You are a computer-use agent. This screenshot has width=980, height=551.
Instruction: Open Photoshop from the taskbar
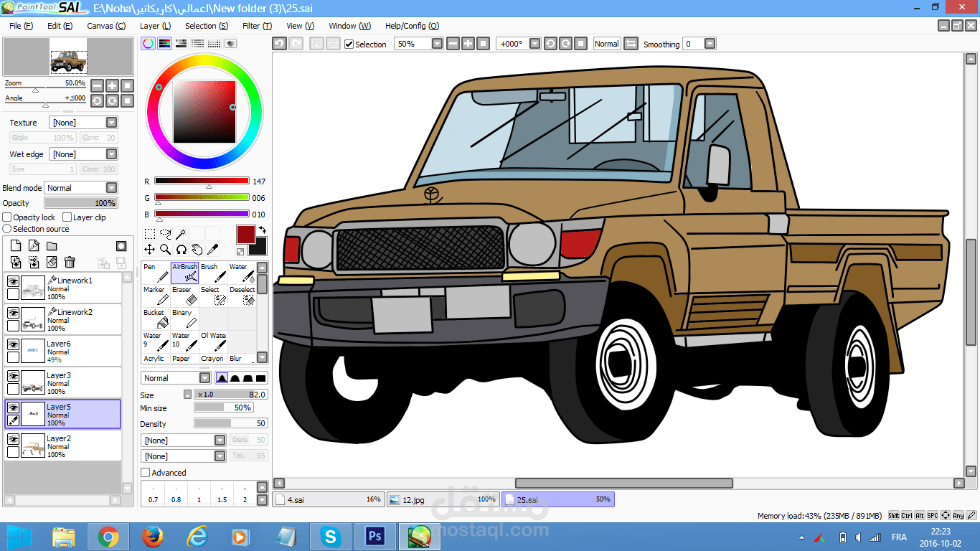pos(374,537)
